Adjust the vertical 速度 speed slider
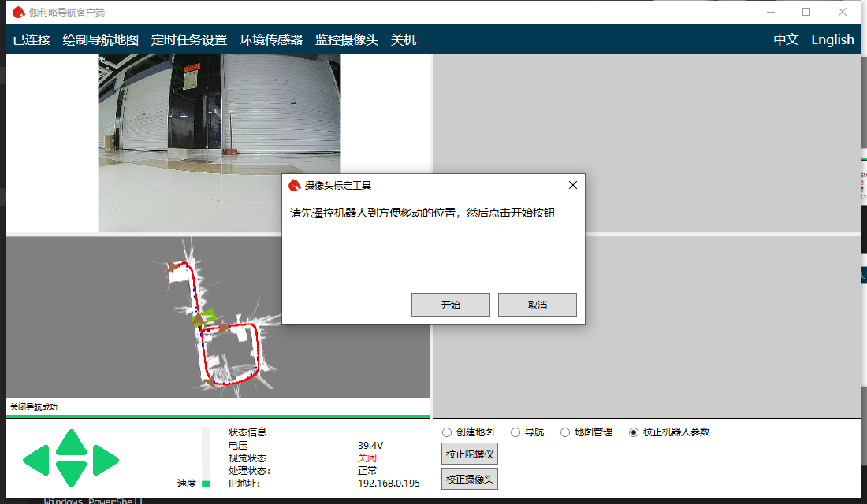 [x=207, y=483]
